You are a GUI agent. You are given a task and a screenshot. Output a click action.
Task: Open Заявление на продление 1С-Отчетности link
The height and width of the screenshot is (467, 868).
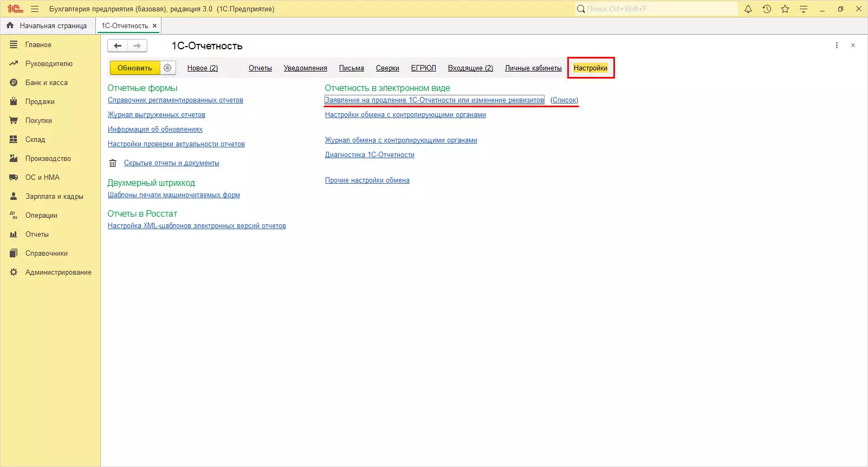435,100
